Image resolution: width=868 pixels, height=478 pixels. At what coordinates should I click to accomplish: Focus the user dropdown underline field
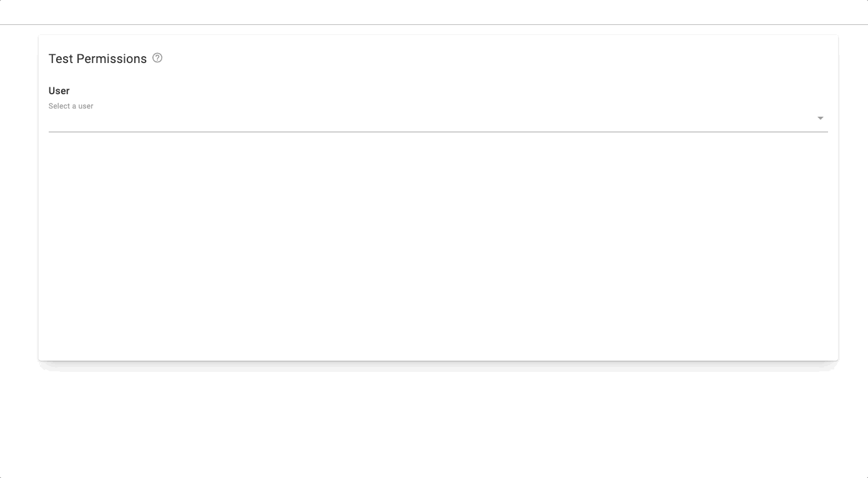pos(438,118)
